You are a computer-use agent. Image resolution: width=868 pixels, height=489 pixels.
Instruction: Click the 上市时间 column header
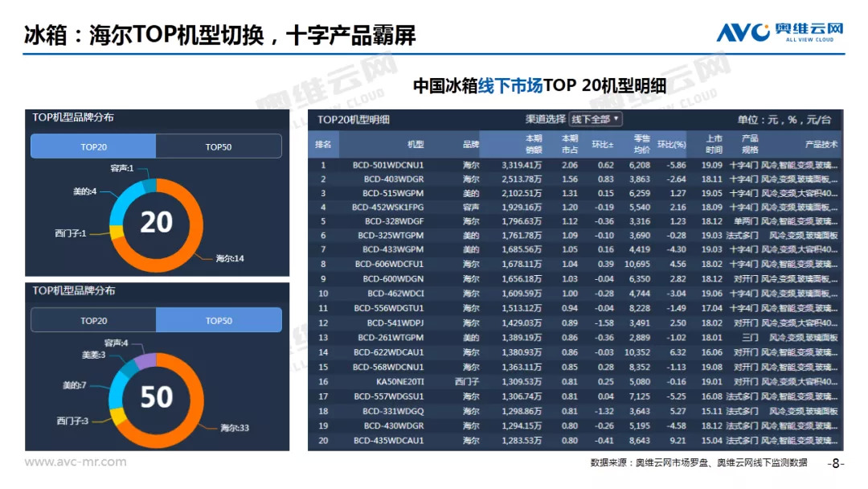click(714, 144)
